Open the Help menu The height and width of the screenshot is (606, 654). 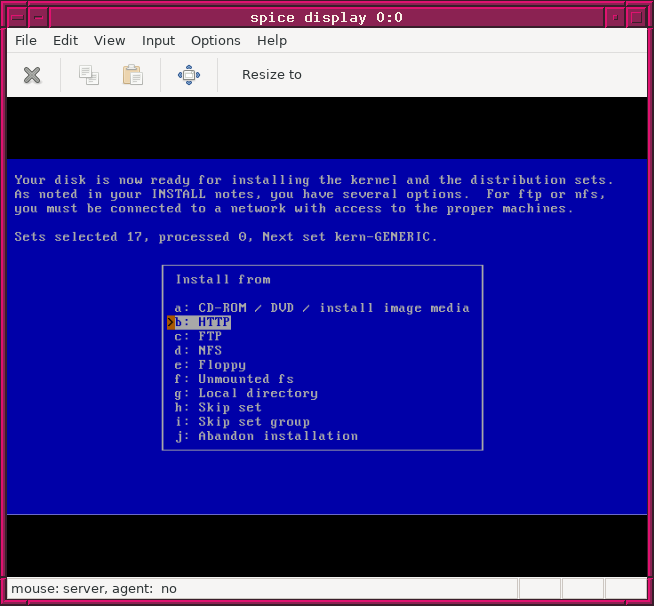[271, 41]
